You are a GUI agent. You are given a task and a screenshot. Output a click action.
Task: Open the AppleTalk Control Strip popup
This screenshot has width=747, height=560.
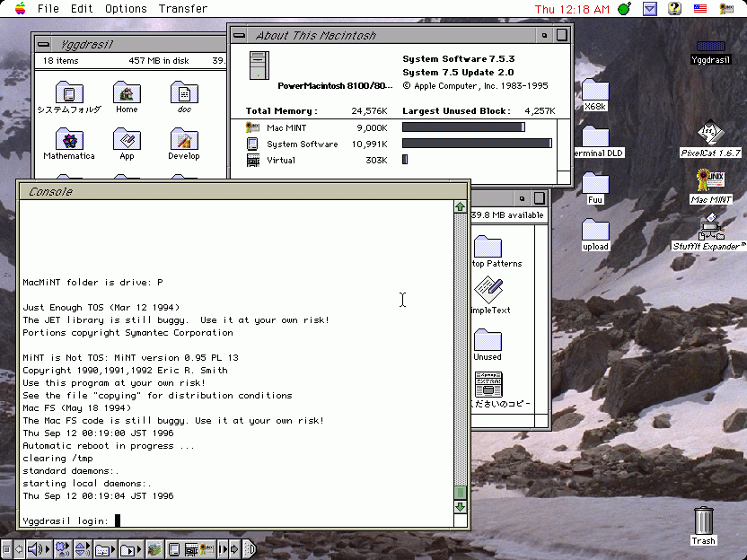63,549
